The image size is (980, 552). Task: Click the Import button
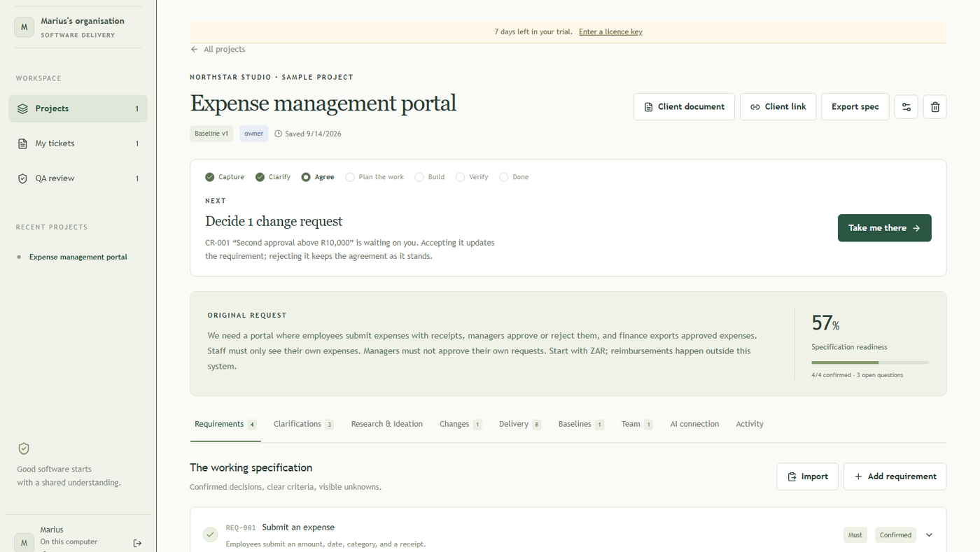(807, 476)
